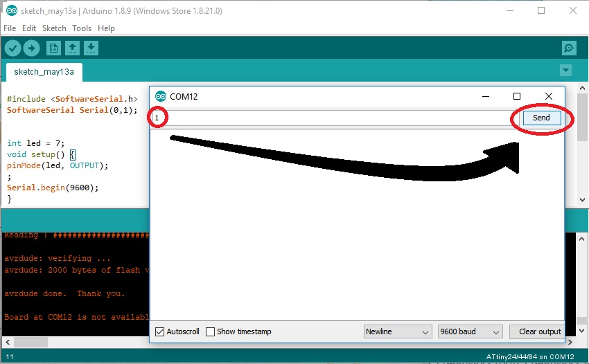Screen dimensions: 589x364
Task: Click the 'pinMode(led, OUTPUT);' code line
Action: click(x=58, y=165)
